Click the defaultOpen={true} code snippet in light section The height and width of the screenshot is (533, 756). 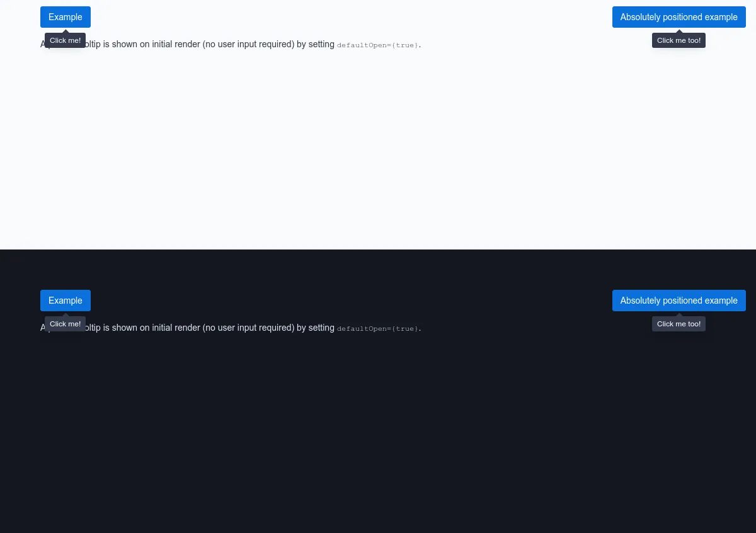pos(377,45)
